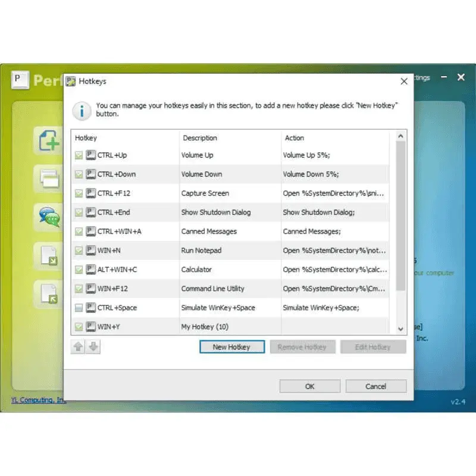The height and width of the screenshot is (476, 476).
Task: Click the blue info icon in Hotkeys dialog
Action: (82, 111)
